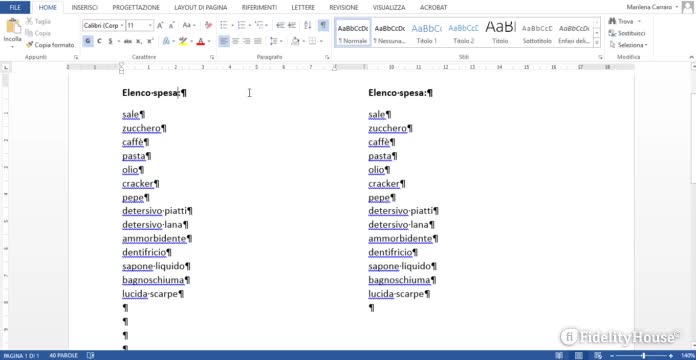Decrease font size with the small A icon

[171, 26]
